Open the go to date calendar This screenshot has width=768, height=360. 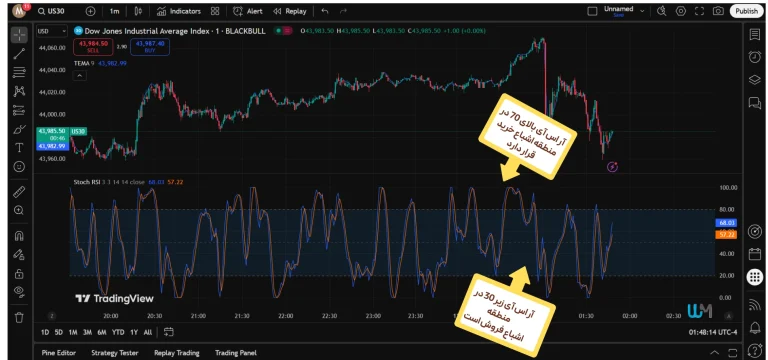point(169,332)
